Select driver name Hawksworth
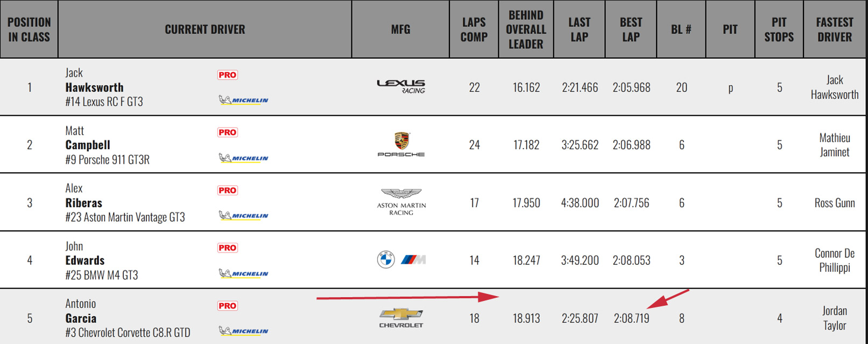This screenshot has height=344, width=868. click(94, 87)
